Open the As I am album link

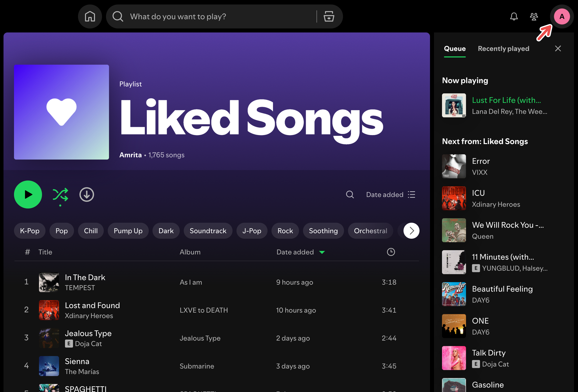click(x=191, y=282)
